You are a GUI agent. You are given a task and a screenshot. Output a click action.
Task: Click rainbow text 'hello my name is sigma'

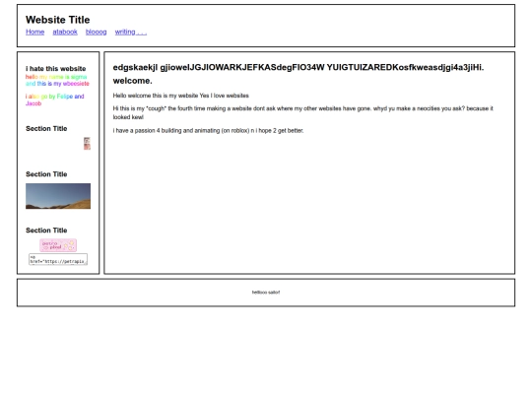(x=56, y=77)
